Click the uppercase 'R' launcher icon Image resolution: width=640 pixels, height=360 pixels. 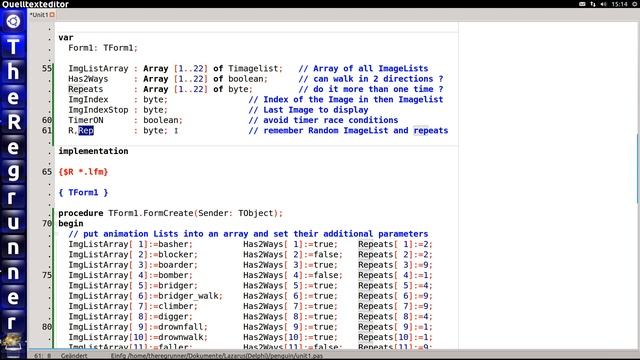pyautogui.click(x=13, y=122)
